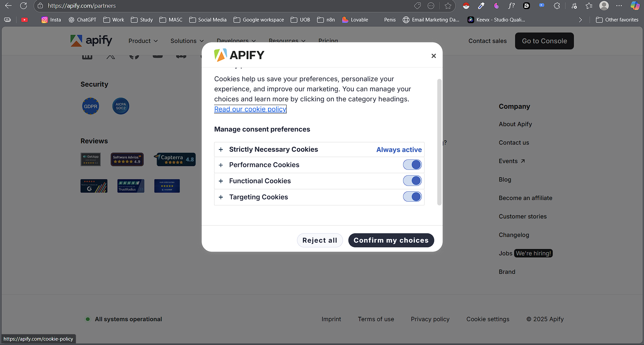The image size is (644, 345).
Task: Click Software Advice 4.9 badge
Action: 127,159
